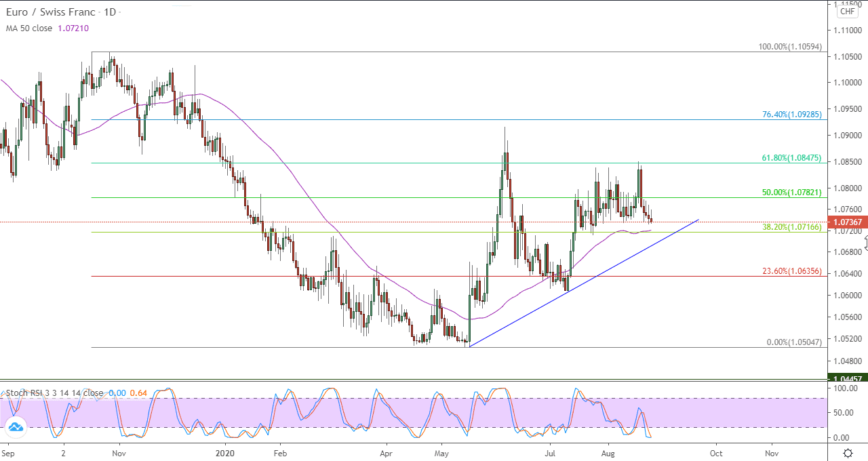Click the 100.00%(1.10594) Fibonacci label
The width and height of the screenshot is (868, 461).
pos(790,47)
